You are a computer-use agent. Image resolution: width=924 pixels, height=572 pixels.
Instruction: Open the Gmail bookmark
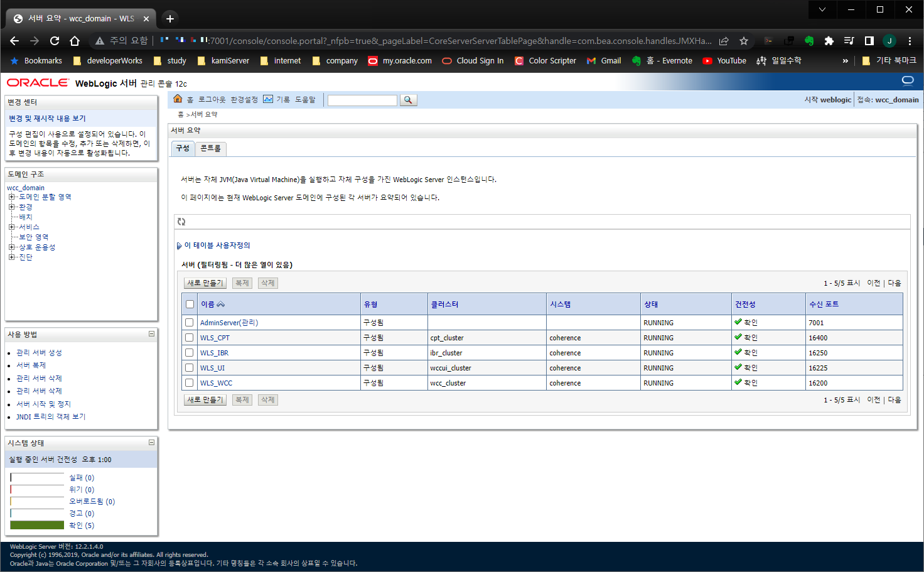pyautogui.click(x=604, y=61)
